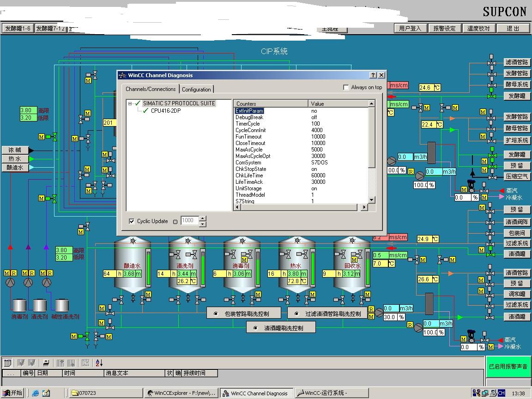The image size is (532, 399).
Task: Click counters list scroll down arrow
Action: [x=371, y=200]
